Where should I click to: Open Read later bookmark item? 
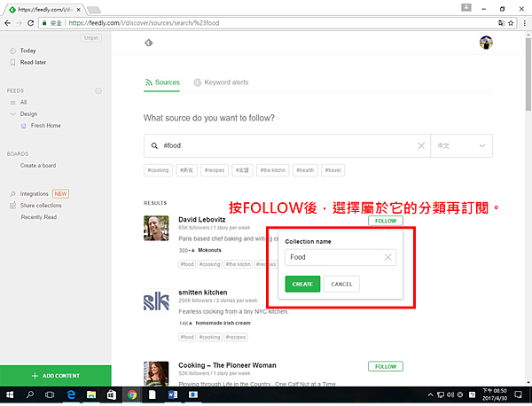pos(33,62)
